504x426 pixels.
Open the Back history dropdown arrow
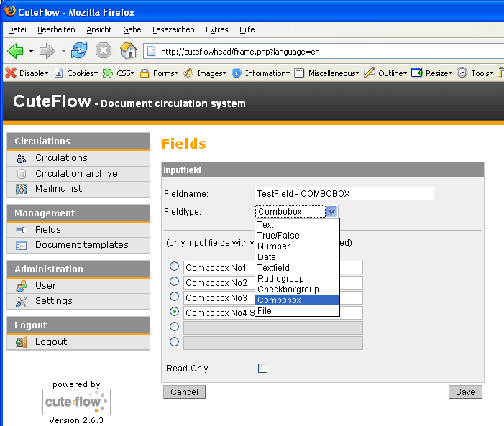tap(31, 52)
